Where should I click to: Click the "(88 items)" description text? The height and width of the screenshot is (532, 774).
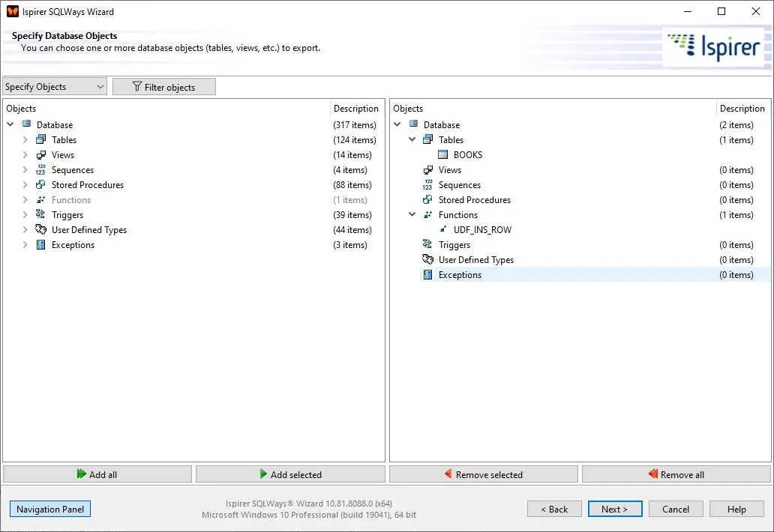point(352,185)
